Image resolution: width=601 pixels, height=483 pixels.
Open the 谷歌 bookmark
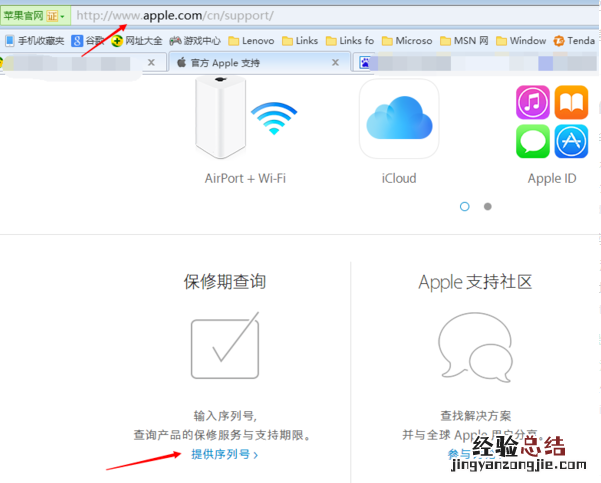point(88,41)
